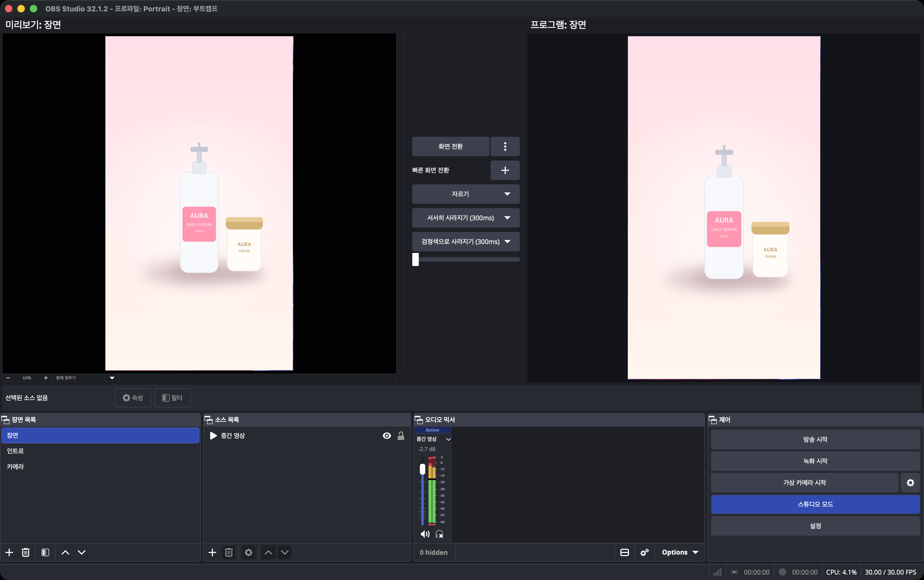The height and width of the screenshot is (580, 924).
Task: Toggle 스튜디오 모드 button
Action: click(815, 504)
